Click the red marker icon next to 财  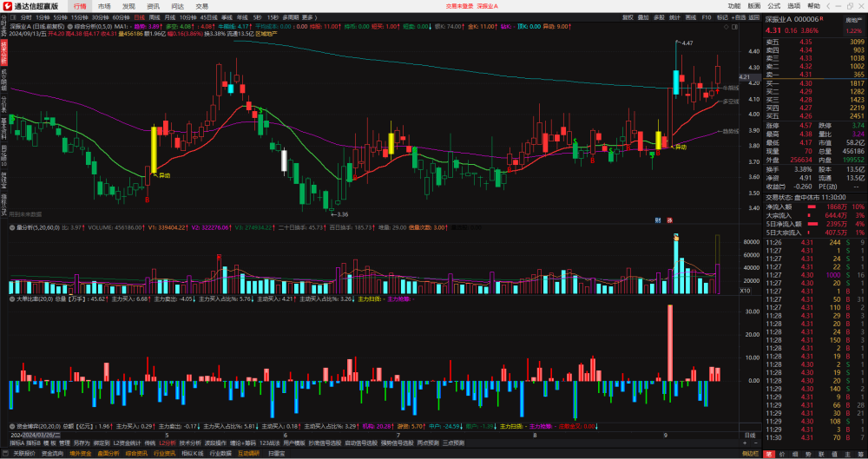(x=669, y=220)
